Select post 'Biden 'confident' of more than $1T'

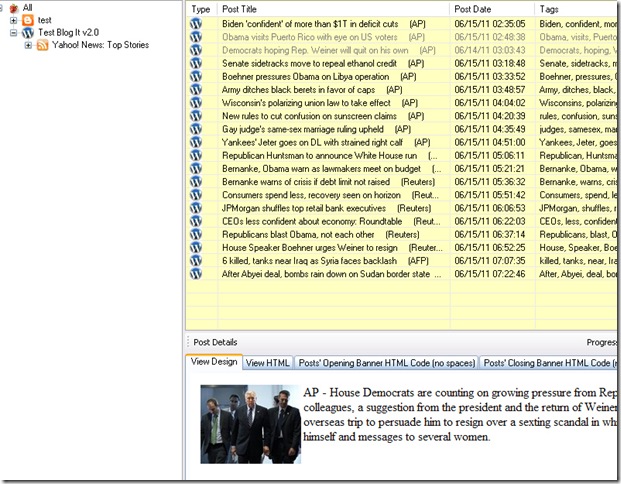(324, 24)
